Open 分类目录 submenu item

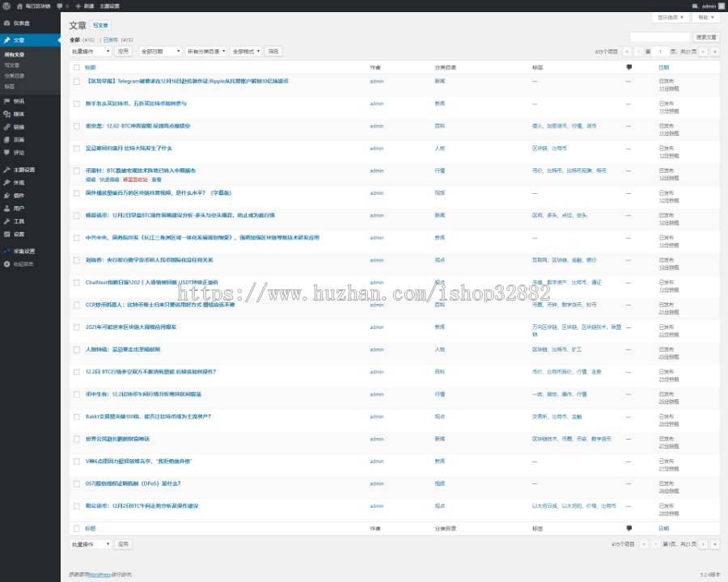click(x=15, y=76)
